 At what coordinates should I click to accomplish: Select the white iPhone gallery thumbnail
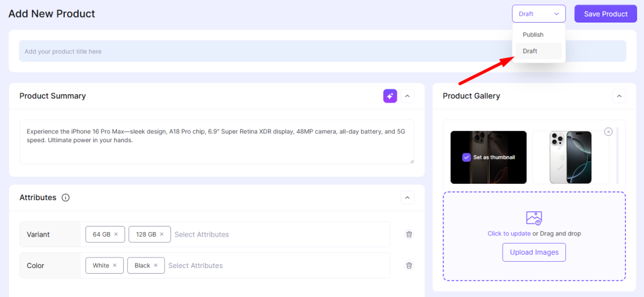(570, 157)
